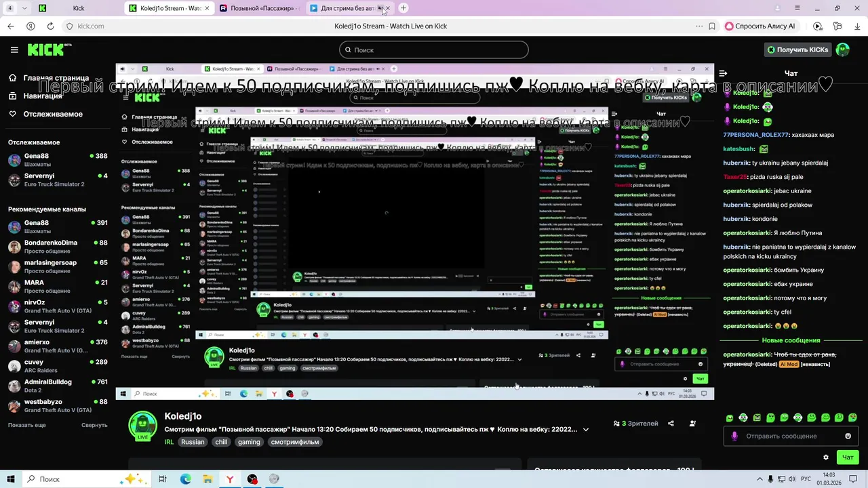Click the Windows taskbar search box
868x488 pixels.
click(x=87, y=479)
